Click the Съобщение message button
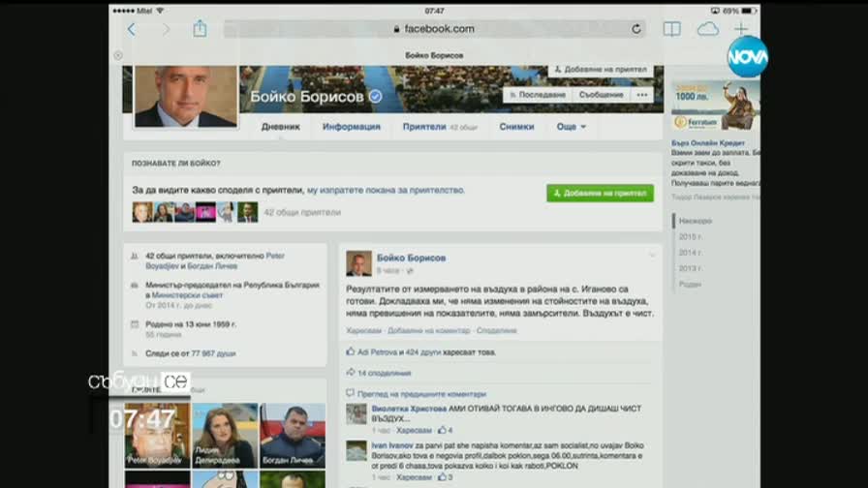Screen dimensions: 868x488 coord(602,95)
